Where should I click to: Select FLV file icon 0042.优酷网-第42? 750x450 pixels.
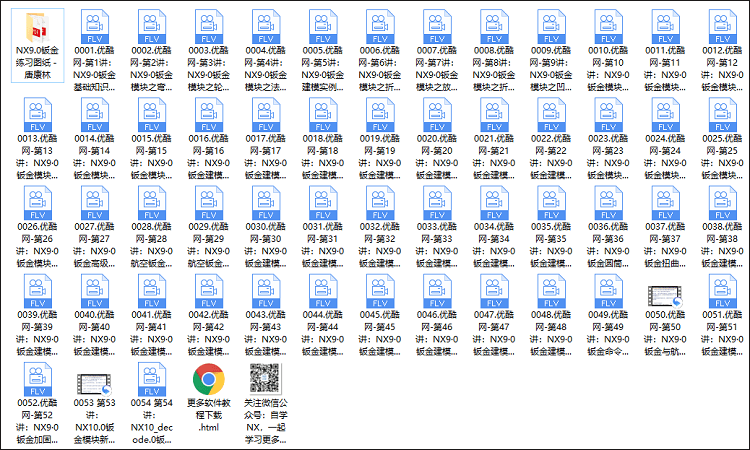tap(209, 291)
